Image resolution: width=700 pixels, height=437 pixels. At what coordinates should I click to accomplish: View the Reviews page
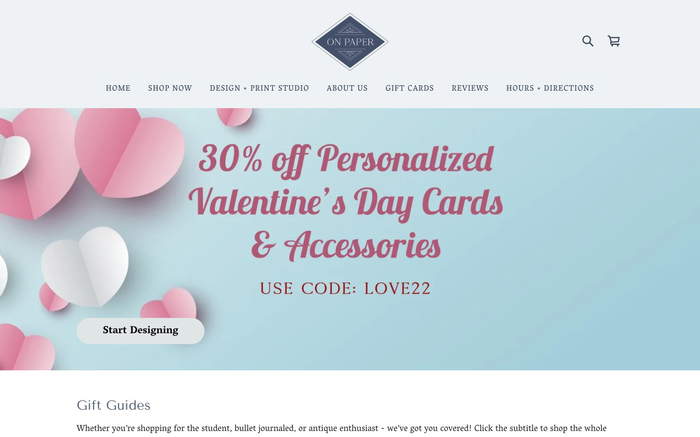470,88
